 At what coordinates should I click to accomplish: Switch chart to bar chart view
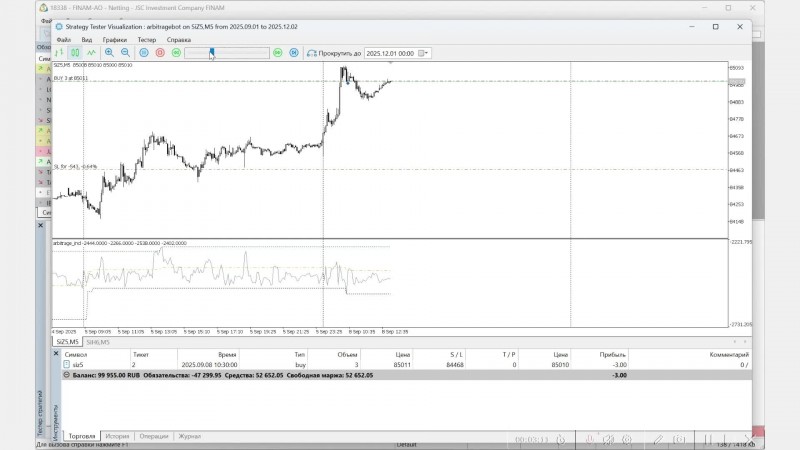[x=59, y=53]
